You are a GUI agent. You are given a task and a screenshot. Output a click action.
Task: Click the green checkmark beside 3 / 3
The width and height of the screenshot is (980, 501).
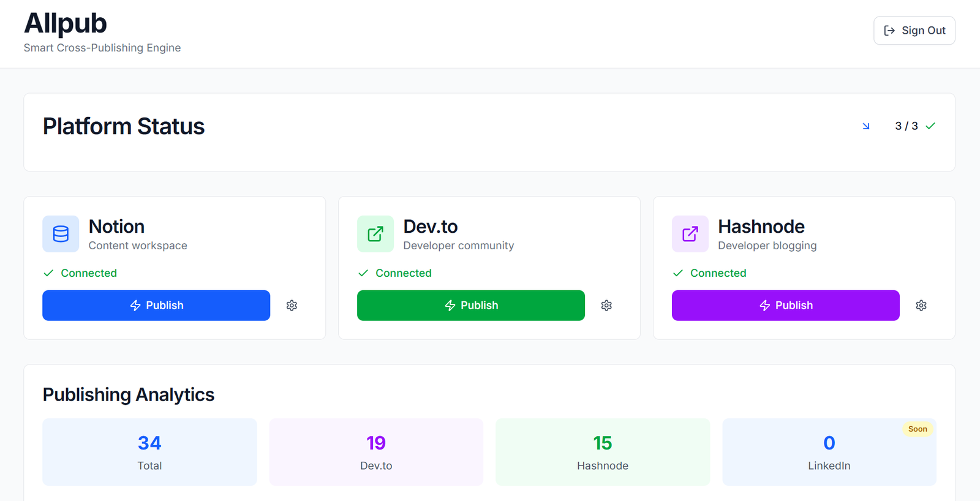pos(930,126)
